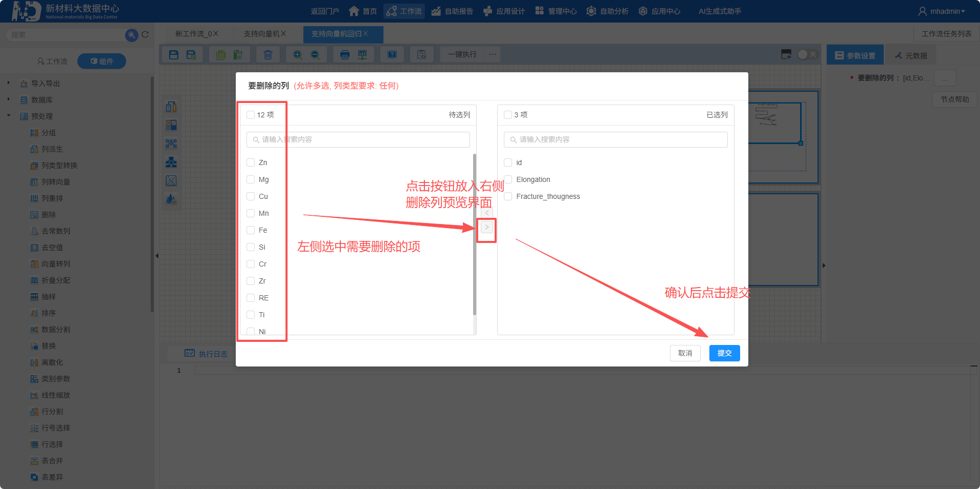Image resolution: width=980 pixels, height=489 pixels.
Task: Click the paste node toolbar icon
Action: (238, 54)
